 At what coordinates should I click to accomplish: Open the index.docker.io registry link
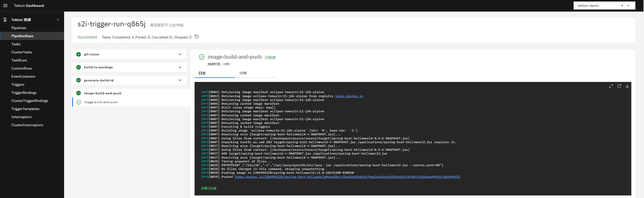pos(349,96)
